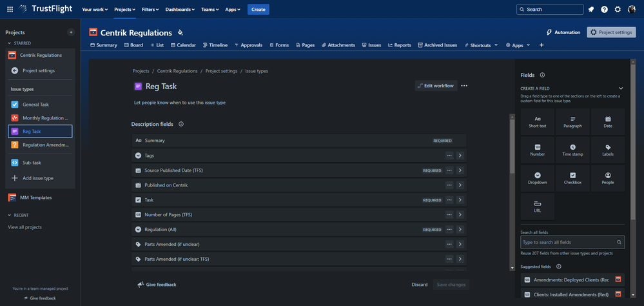Open the Teams dropdown in top bar

click(210, 10)
